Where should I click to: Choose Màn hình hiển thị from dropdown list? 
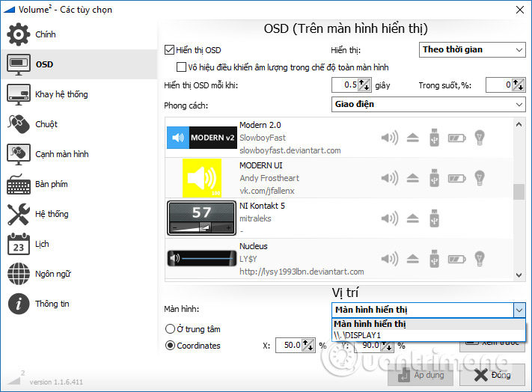[x=429, y=324]
